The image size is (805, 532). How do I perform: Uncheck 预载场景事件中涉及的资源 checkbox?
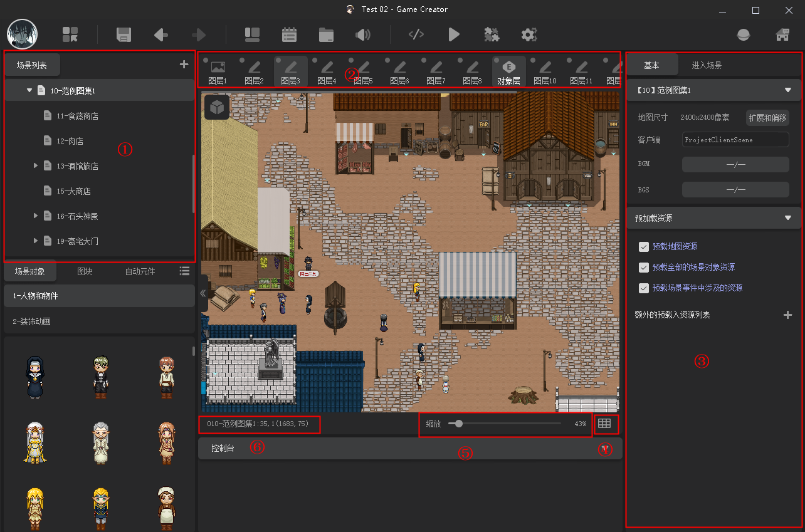tap(643, 288)
